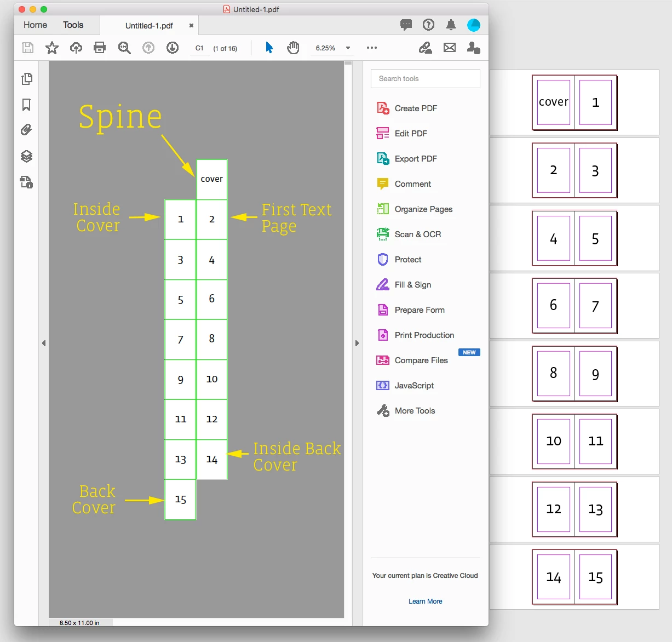This screenshot has height=642, width=672.
Task: Click the (1 of 16) page count text
Action: point(225,48)
